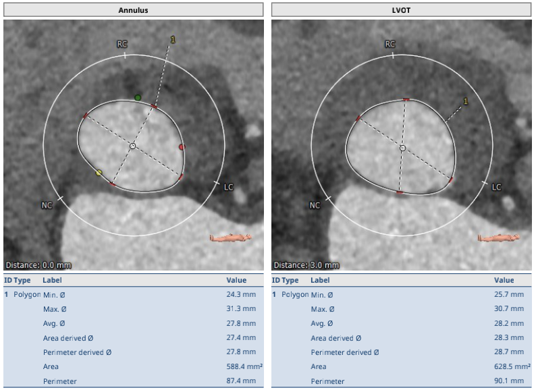536x392 pixels.
Task: Click the LC marker on the Annulus circle
Action: (228, 187)
